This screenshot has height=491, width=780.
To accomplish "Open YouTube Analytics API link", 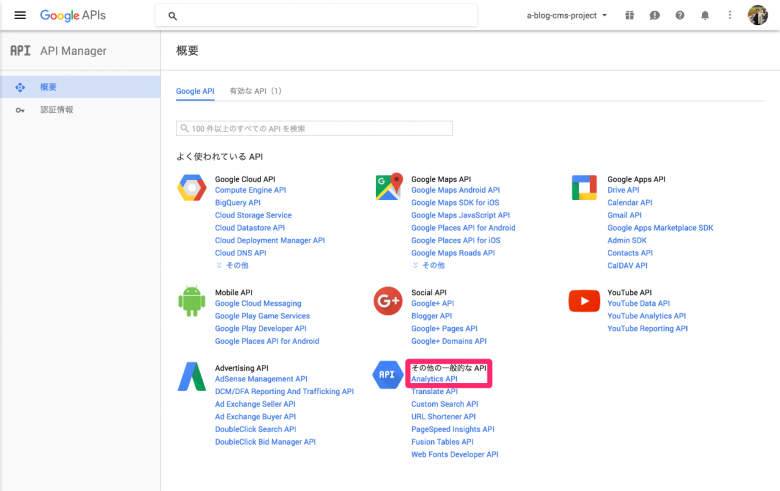I will coord(647,316).
